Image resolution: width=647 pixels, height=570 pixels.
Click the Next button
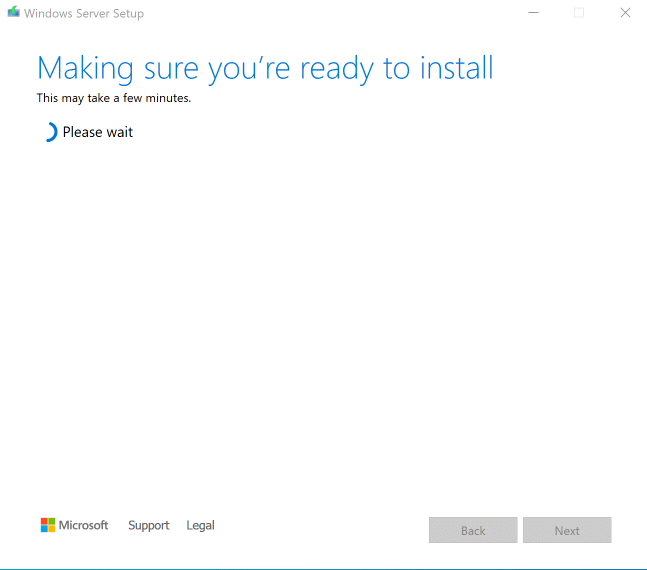(x=567, y=530)
